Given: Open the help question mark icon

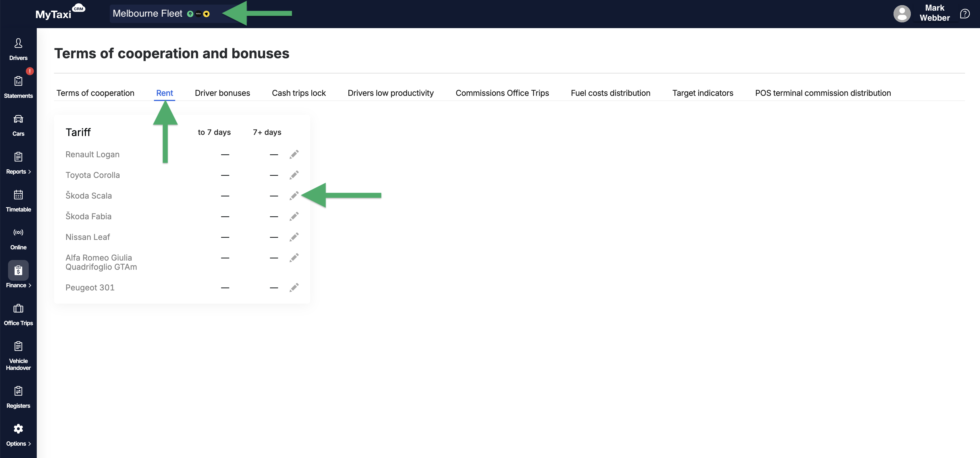Looking at the screenshot, I should (965, 14).
